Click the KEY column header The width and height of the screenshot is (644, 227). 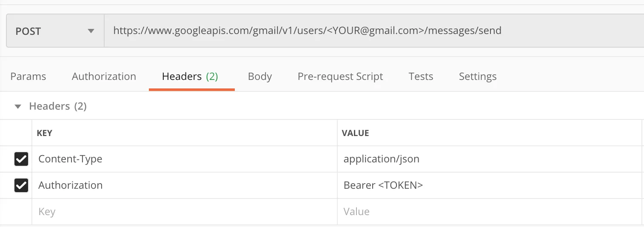coord(45,133)
